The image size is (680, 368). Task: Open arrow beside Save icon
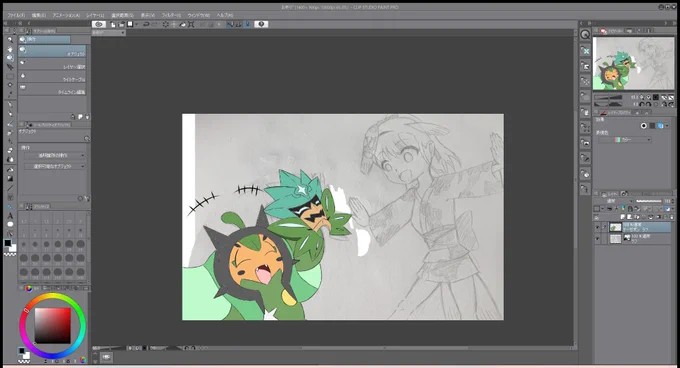coord(136,24)
